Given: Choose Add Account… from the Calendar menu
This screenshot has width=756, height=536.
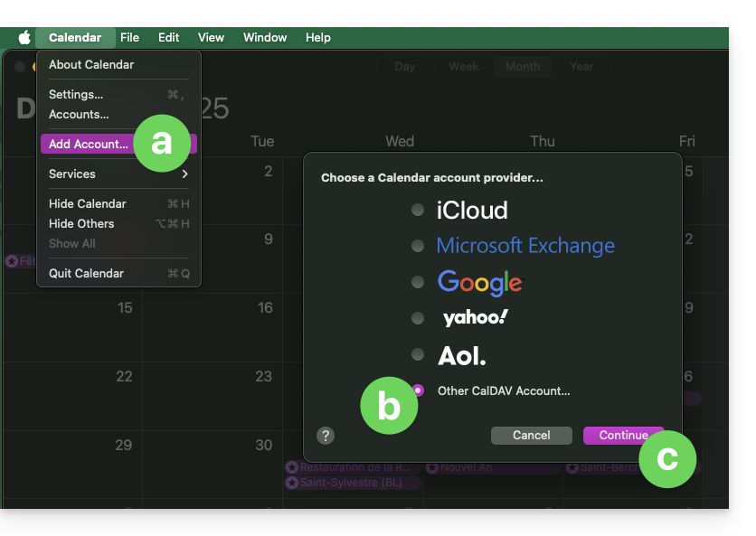Looking at the screenshot, I should [x=88, y=144].
